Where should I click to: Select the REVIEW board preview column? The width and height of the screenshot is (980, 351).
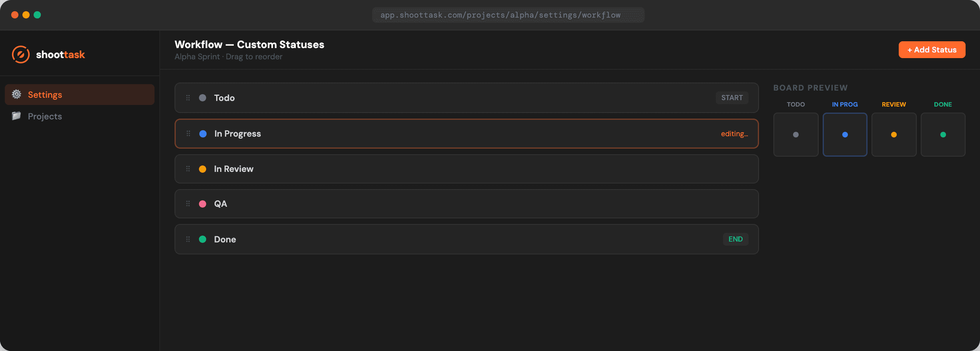pos(894,134)
